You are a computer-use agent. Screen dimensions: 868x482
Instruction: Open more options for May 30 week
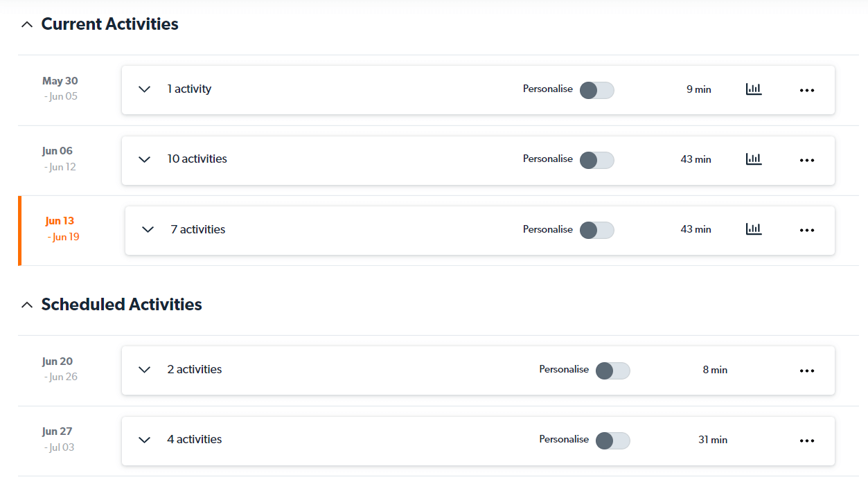[806, 90]
